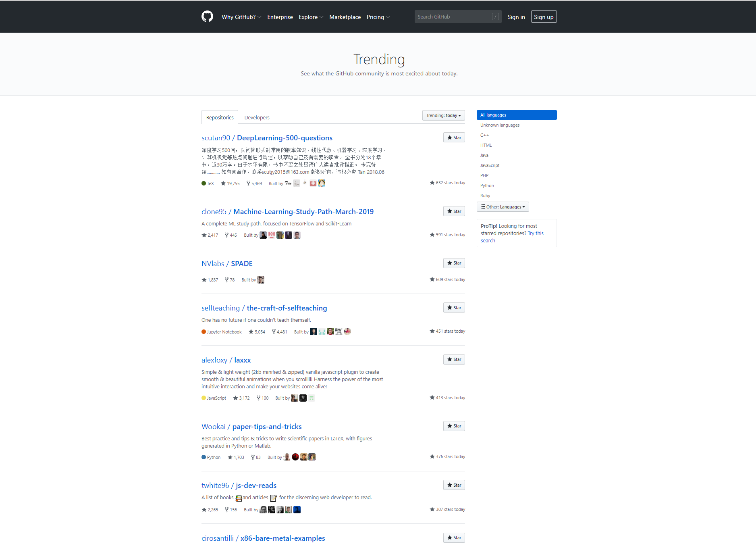Open cirosantilli / x86-bare-metal-examples repository
756x546 pixels.
click(263, 538)
